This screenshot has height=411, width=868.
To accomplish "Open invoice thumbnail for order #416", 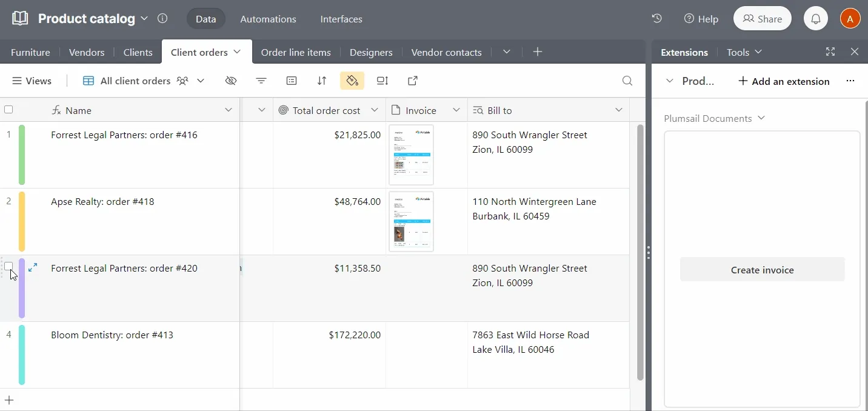I will click(x=411, y=155).
